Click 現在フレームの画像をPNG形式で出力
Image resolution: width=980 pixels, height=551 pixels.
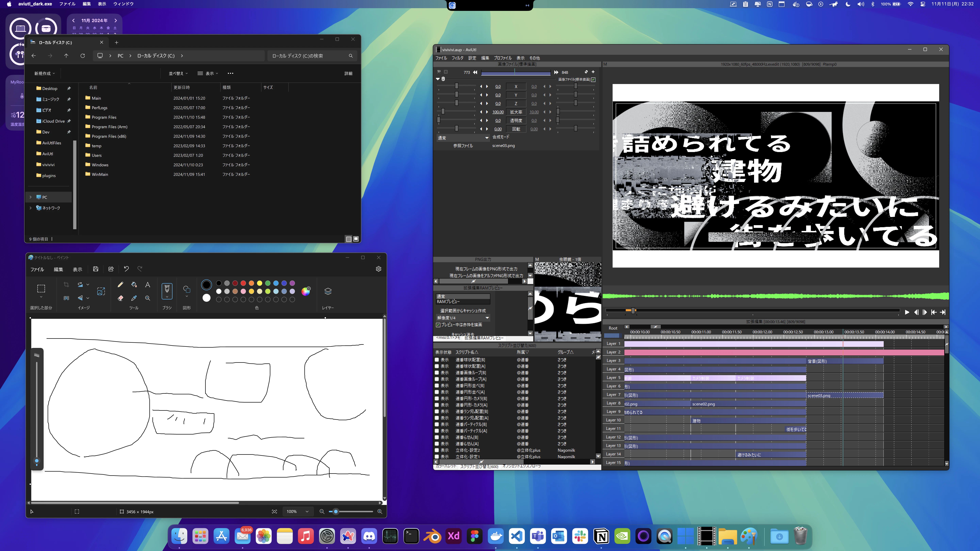[486, 269]
